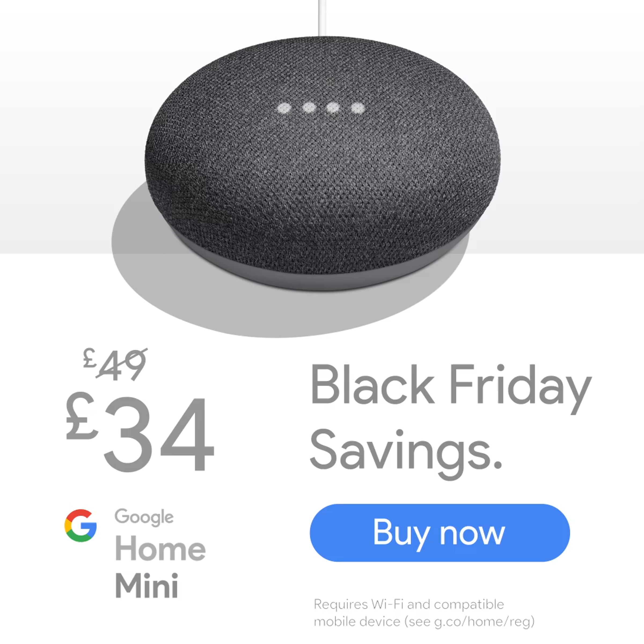Viewport: 644px width, 644px height.
Task: Tap the second LED dot from left
Action: point(309,108)
